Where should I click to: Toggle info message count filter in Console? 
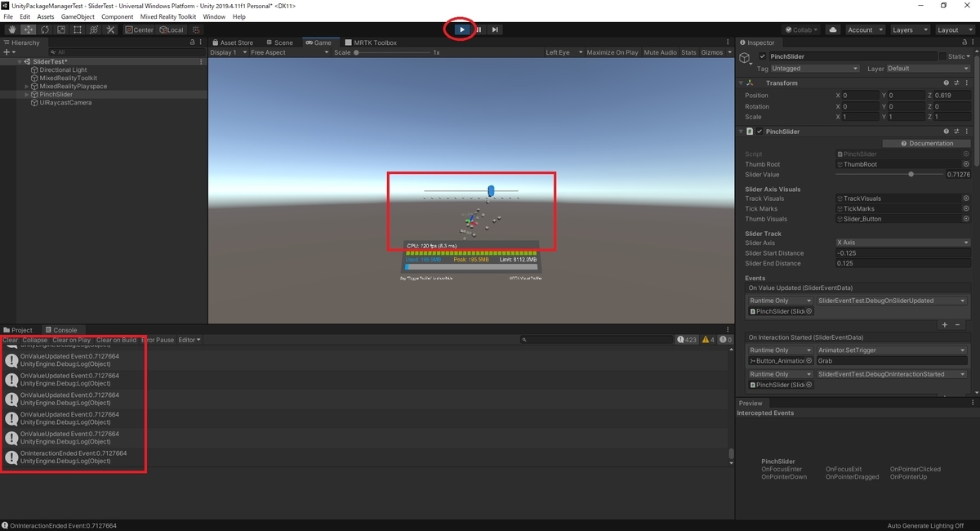click(x=688, y=340)
